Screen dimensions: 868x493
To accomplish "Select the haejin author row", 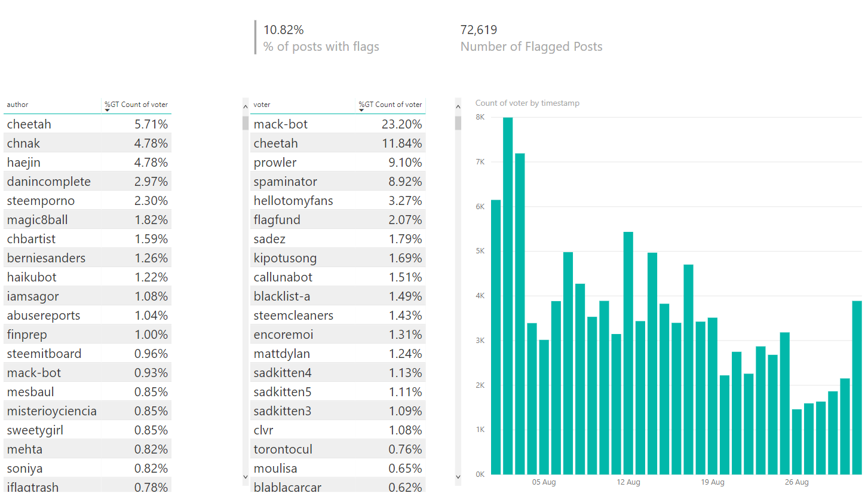I will (x=87, y=163).
